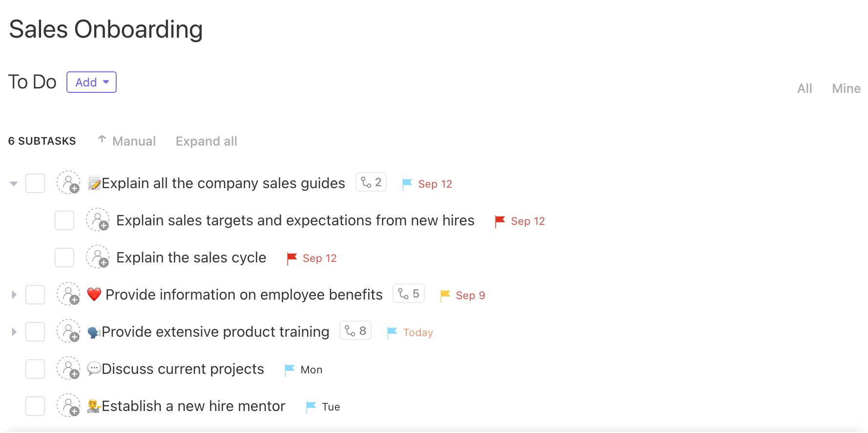Click yellow priority flag on employee benefits task

(445, 295)
